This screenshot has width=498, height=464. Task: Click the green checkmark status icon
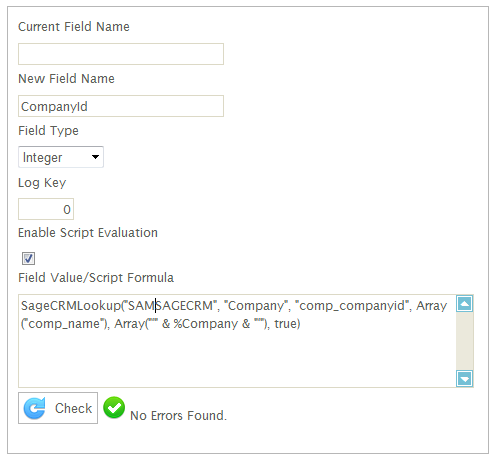114,407
